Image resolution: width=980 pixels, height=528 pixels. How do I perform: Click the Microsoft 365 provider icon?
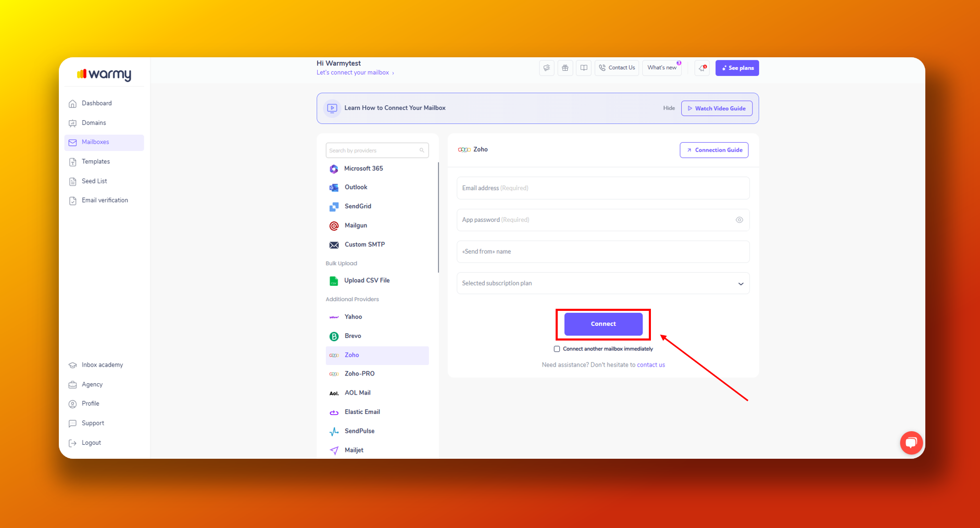tap(334, 169)
